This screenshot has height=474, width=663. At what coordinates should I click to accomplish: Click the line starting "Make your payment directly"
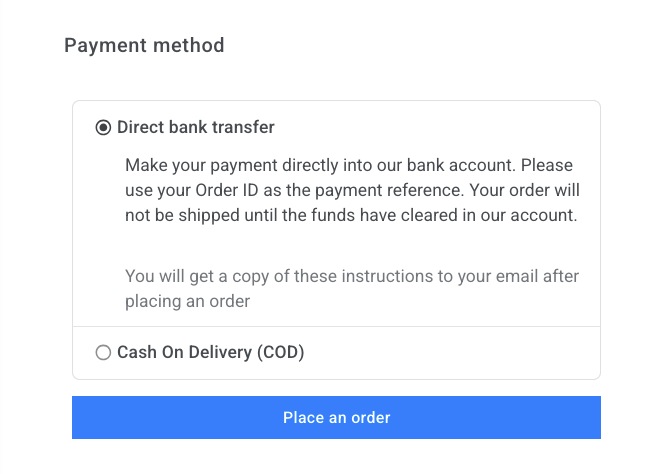[x=349, y=164]
